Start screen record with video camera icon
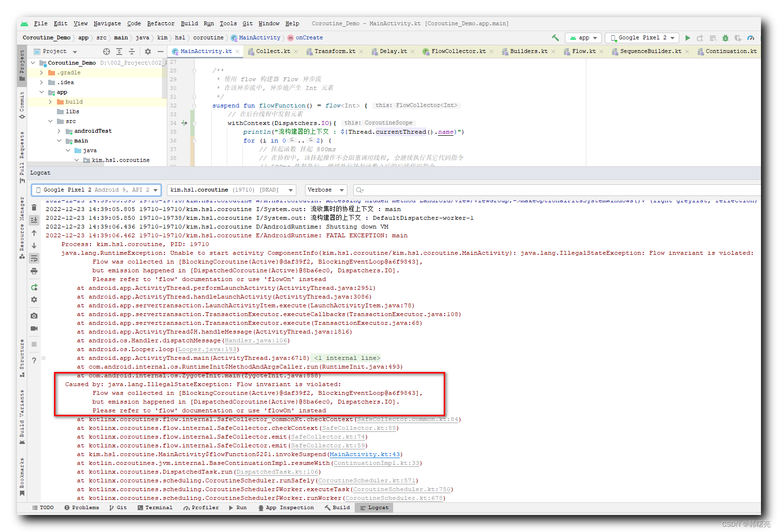The image size is (778, 532). tap(34, 329)
